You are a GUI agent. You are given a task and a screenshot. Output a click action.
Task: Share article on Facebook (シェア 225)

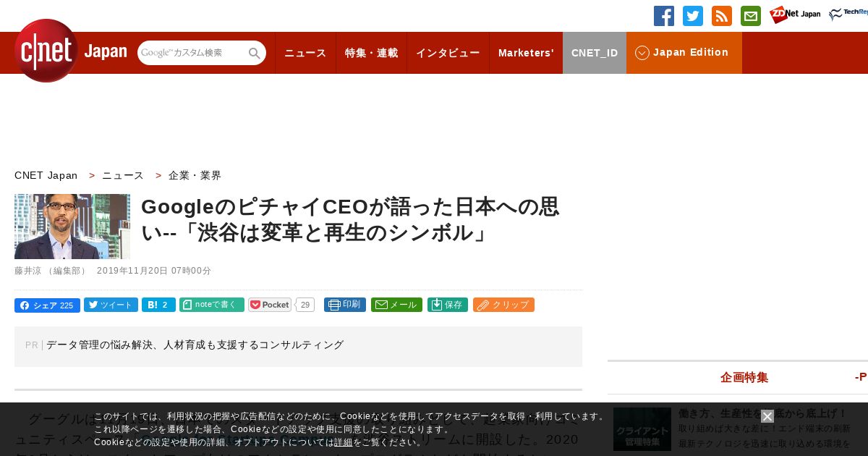coord(47,305)
